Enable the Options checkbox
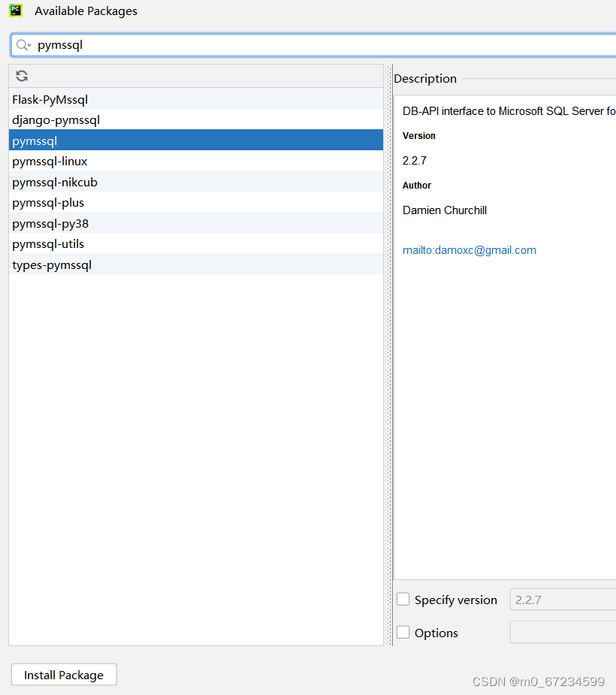 click(x=403, y=632)
